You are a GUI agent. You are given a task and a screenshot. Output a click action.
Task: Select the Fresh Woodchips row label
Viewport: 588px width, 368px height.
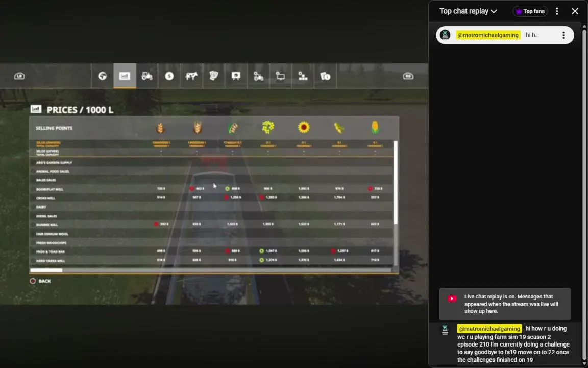click(51, 243)
